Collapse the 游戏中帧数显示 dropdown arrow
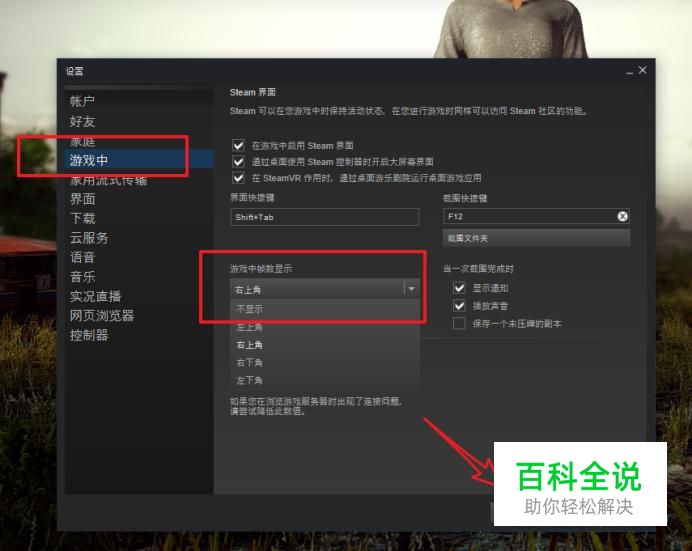 [x=411, y=289]
